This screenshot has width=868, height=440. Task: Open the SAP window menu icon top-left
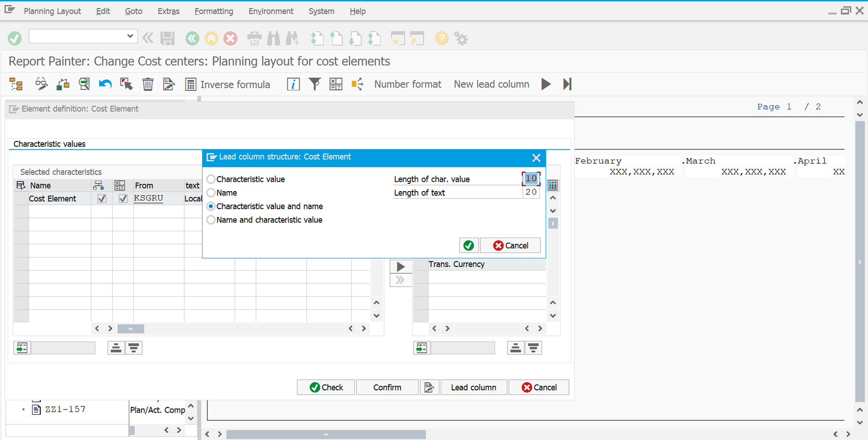(10, 10)
